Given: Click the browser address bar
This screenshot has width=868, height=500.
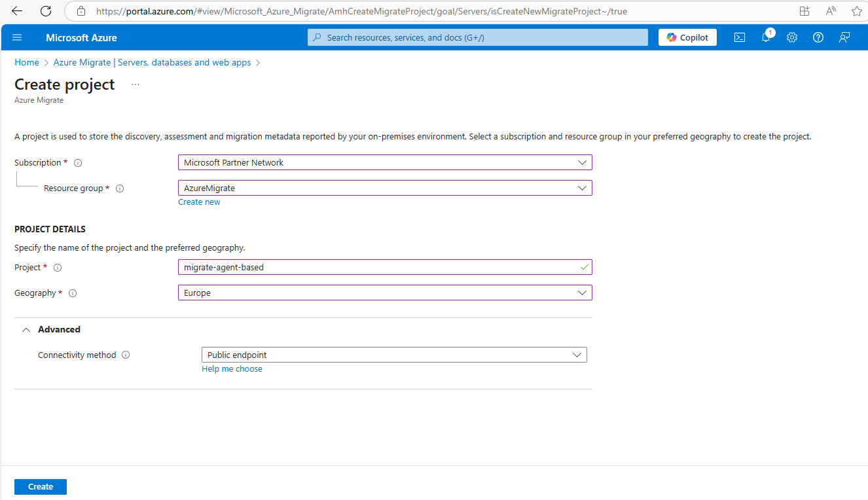Looking at the screenshot, I should click(361, 11).
